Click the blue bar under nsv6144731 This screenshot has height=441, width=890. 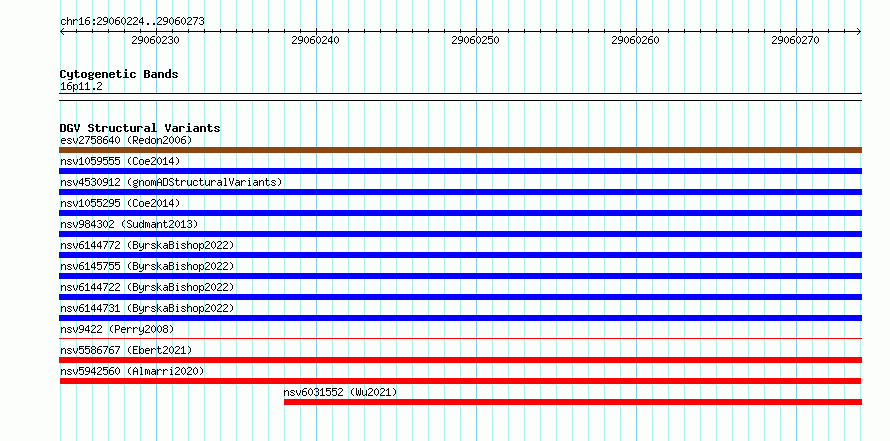click(460, 318)
